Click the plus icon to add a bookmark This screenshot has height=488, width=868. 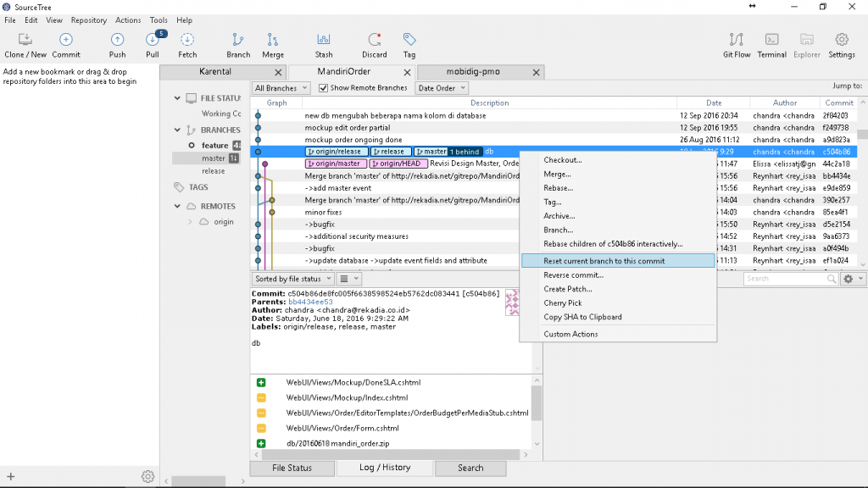coord(10,476)
